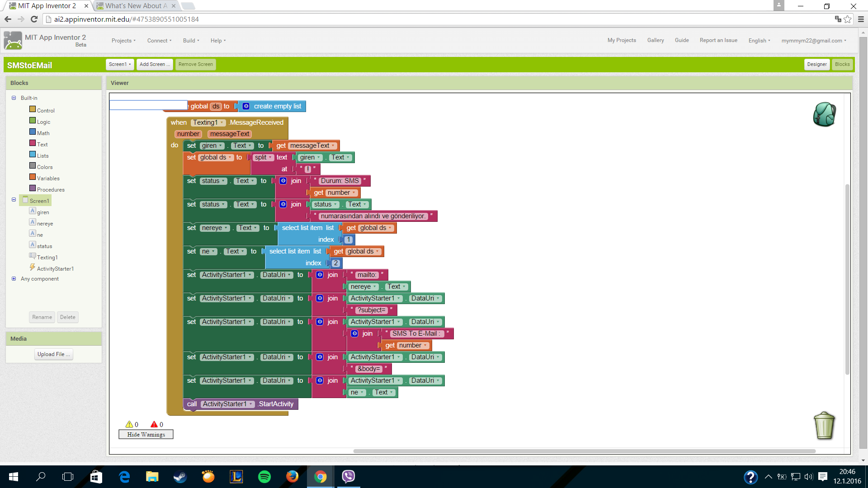Click the Blocks tab button
The image size is (868, 488).
pyautogui.click(x=842, y=64)
